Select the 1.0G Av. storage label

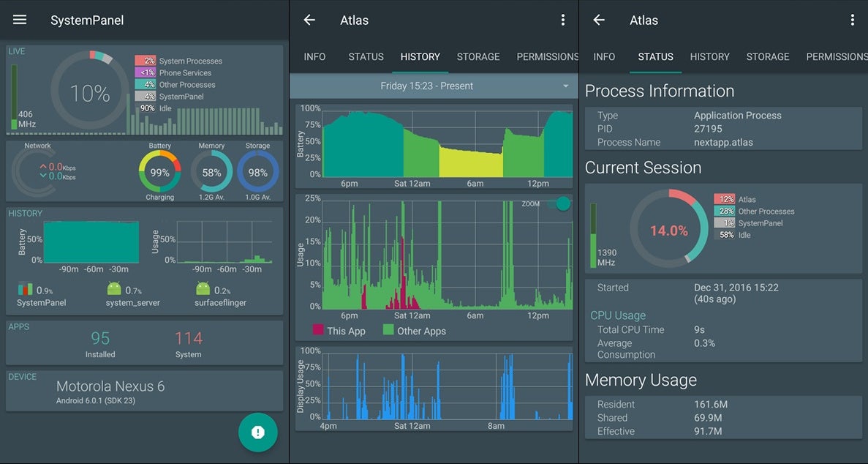pos(258,198)
